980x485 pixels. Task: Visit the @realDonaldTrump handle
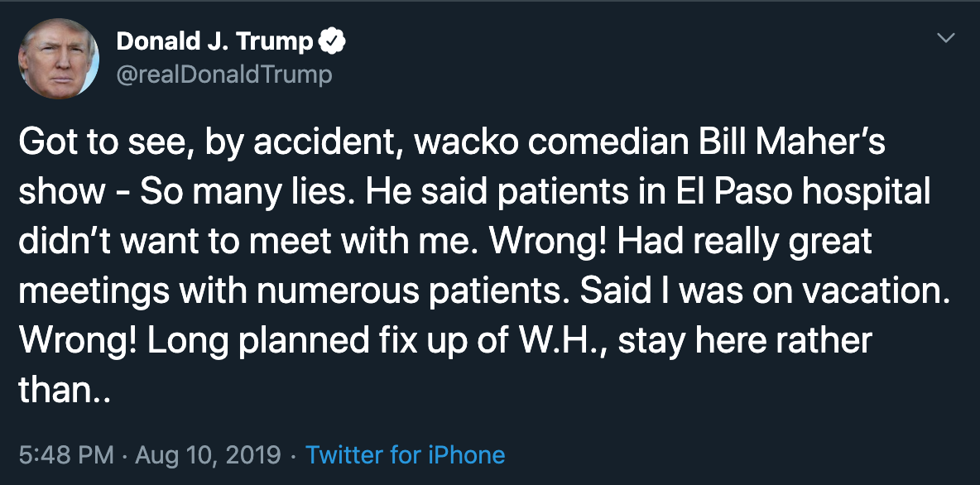224,75
